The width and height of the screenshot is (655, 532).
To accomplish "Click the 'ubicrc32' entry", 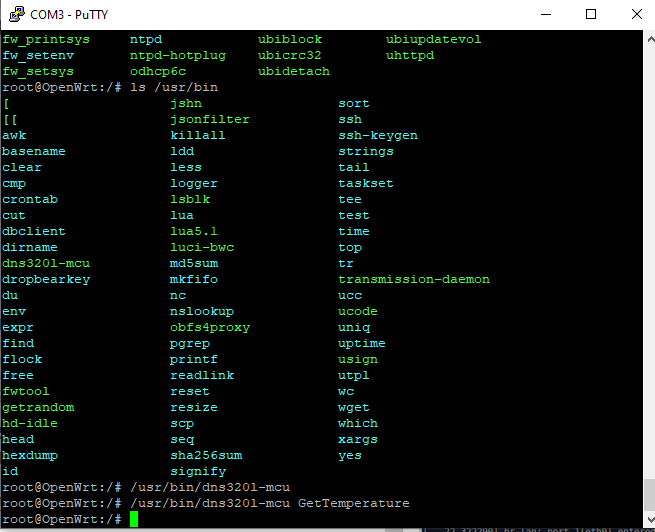I will tap(289, 55).
